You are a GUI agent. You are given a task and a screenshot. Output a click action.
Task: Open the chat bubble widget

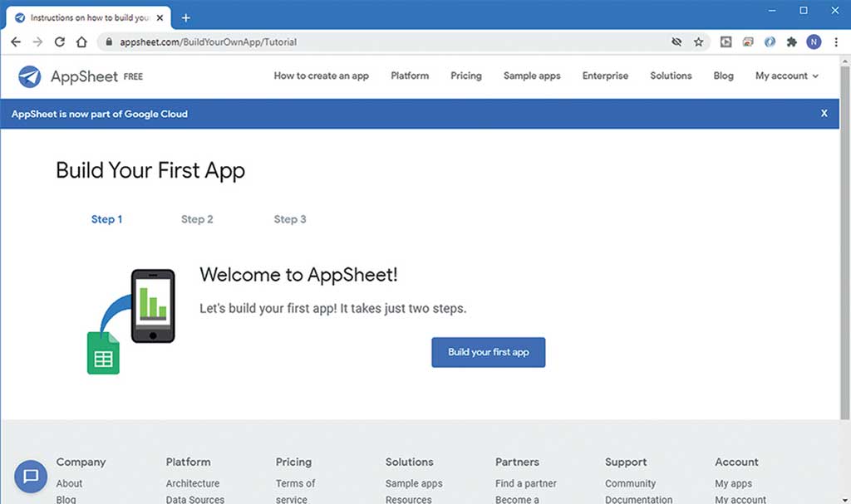coord(31,477)
